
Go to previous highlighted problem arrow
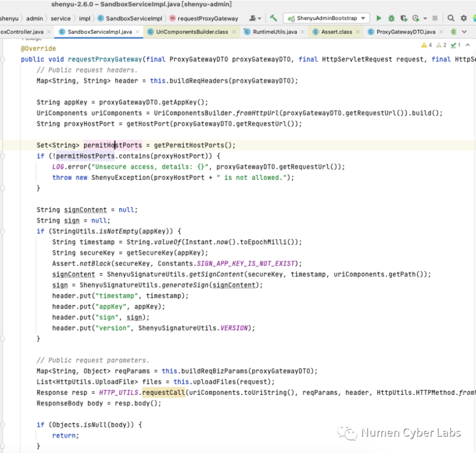(x=468, y=45)
